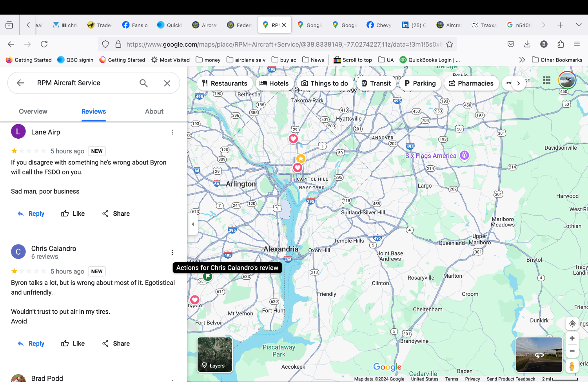Image resolution: width=588 pixels, height=382 pixels.
Task: Open the About tab
Action: pos(154,111)
